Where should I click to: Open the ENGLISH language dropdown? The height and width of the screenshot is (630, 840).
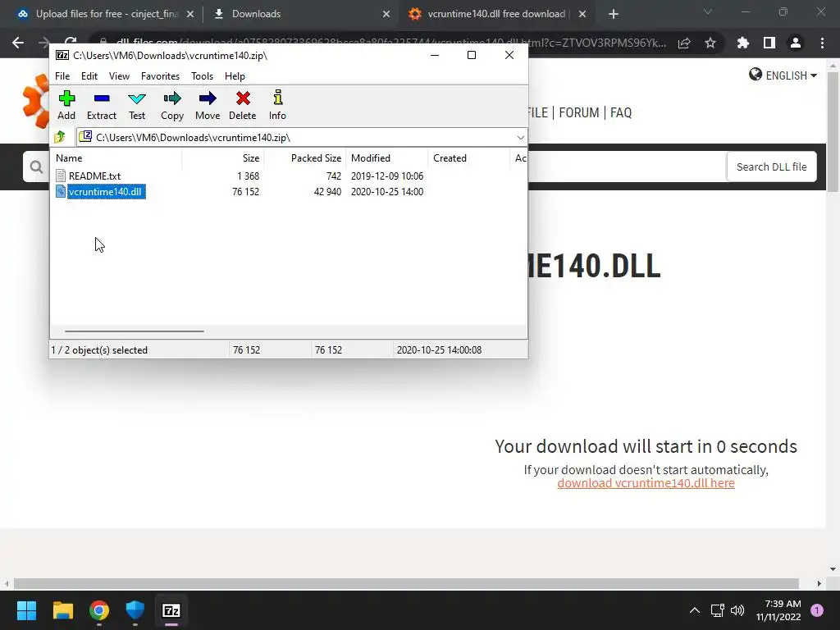click(x=783, y=75)
